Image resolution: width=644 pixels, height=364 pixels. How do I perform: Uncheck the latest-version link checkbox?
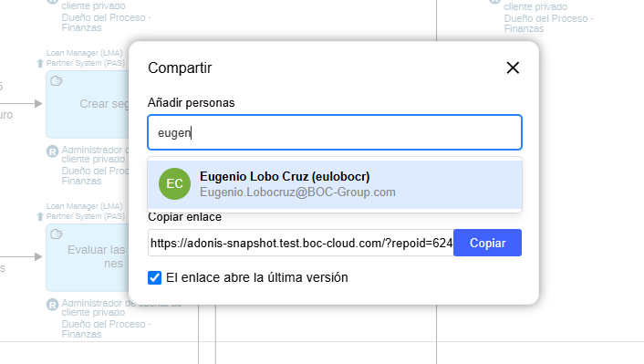(x=154, y=277)
